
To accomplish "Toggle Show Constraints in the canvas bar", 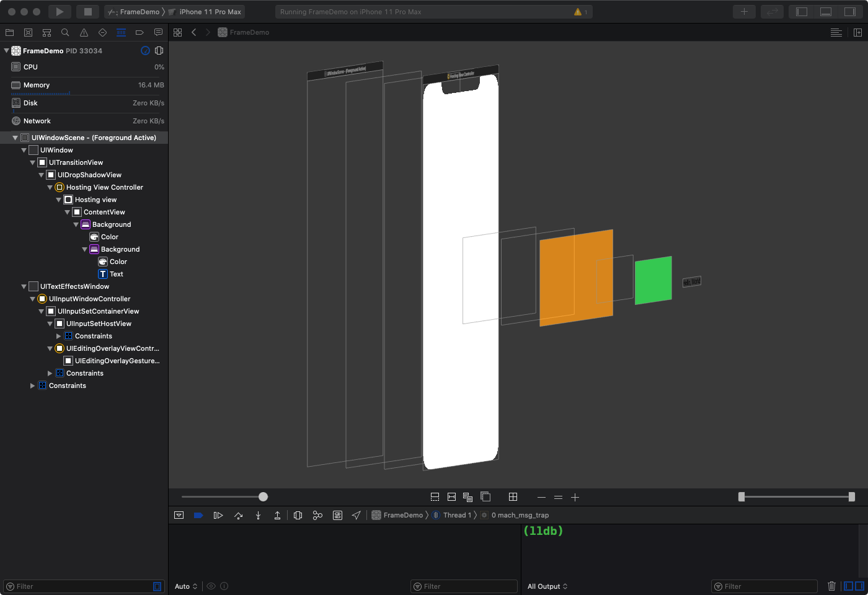I will coord(451,497).
